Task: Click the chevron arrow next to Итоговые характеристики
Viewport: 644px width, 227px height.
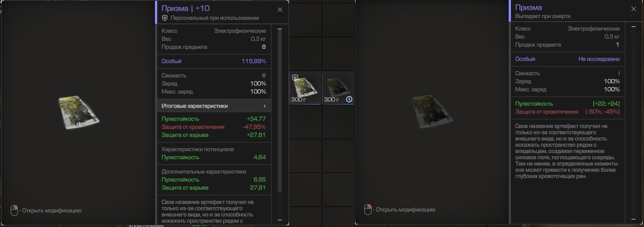Action: tap(264, 106)
